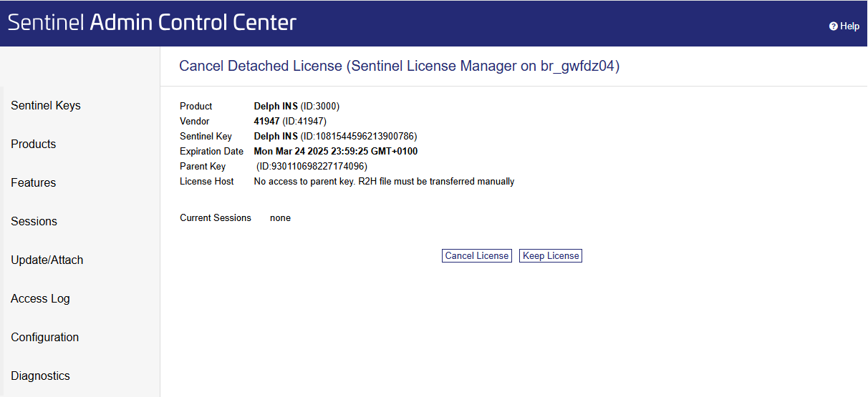The height and width of the screenshot is (397, 868).
Task: Show the Sessions page
Action: [34, 222]
